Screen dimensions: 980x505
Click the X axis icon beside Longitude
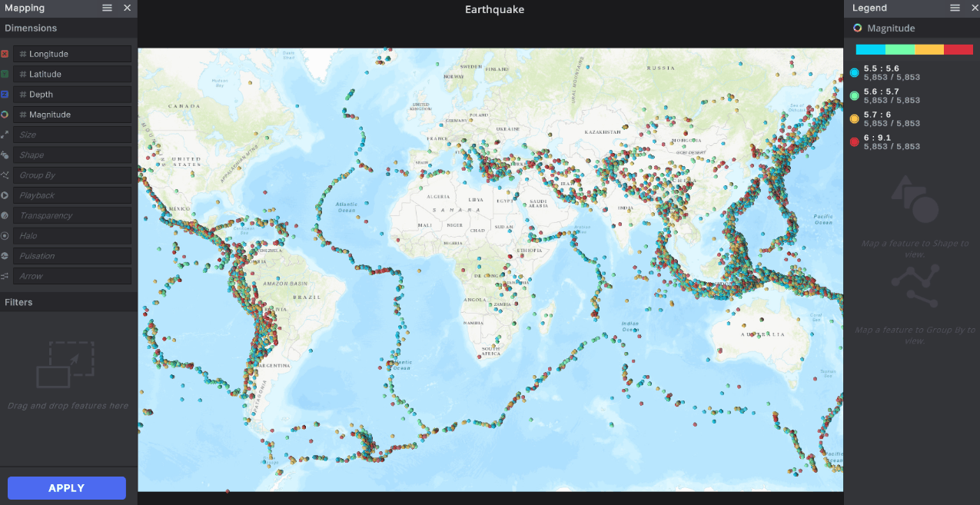coord(5,54)
